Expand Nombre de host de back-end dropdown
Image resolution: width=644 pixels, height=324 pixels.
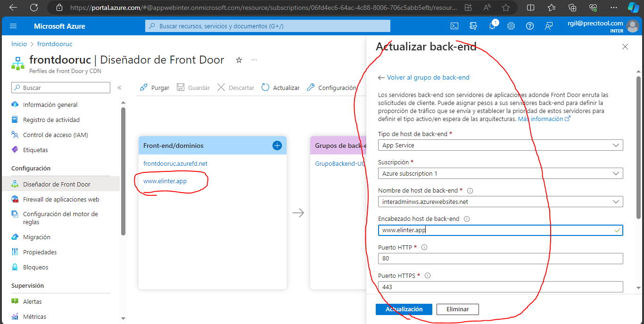pyautogui.click(x=501, y=202)
